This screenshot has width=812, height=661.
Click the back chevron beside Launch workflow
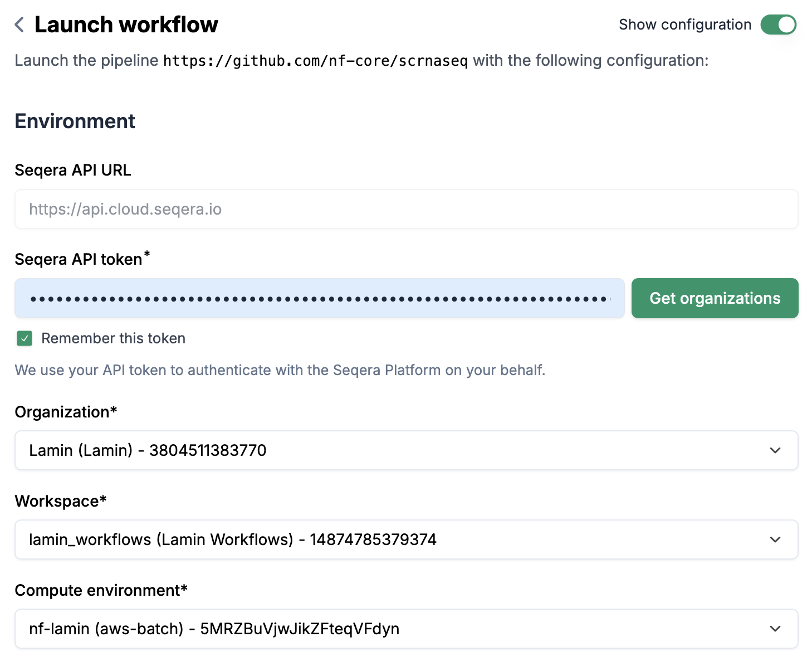point(19,25)
